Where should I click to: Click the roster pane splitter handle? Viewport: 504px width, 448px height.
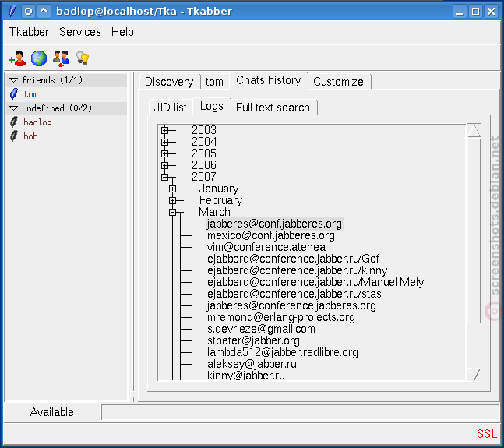coord(133,395)
